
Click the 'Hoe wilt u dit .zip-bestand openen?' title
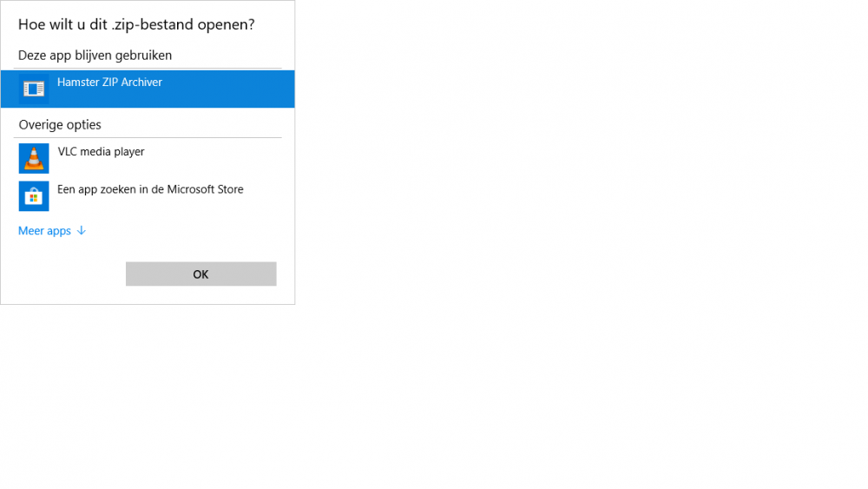click(x=136, y=24)
